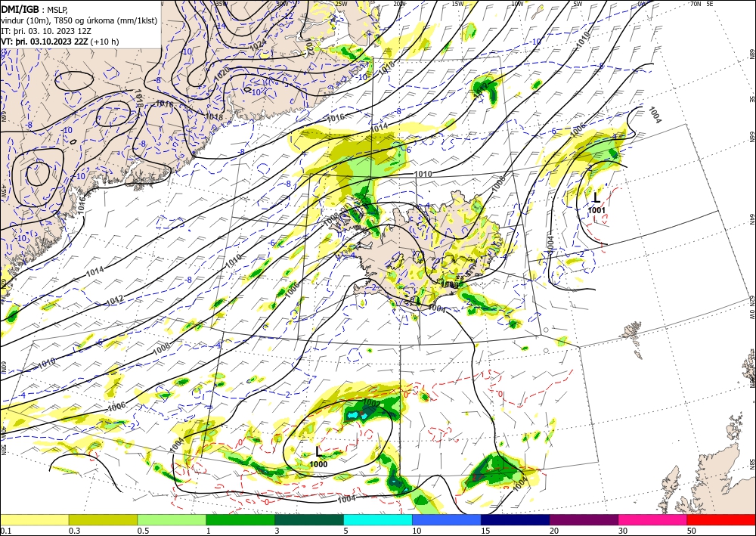Click the "5W" longitude label on the top edge
This screenshot has height=536, width=756.
[x=578, y=4]
